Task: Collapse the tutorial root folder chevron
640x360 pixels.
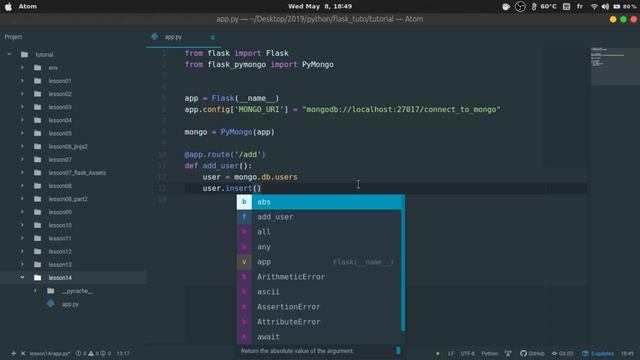Action: (9, 54)
